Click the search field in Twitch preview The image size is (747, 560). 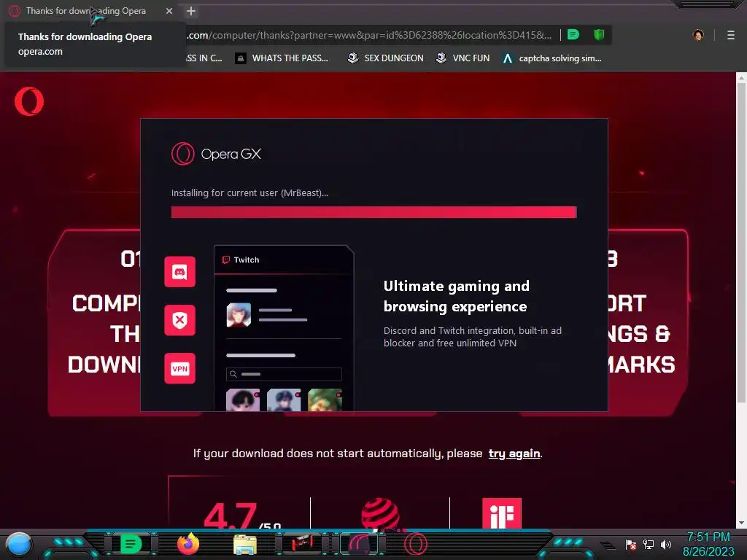(x=284, y=374)
